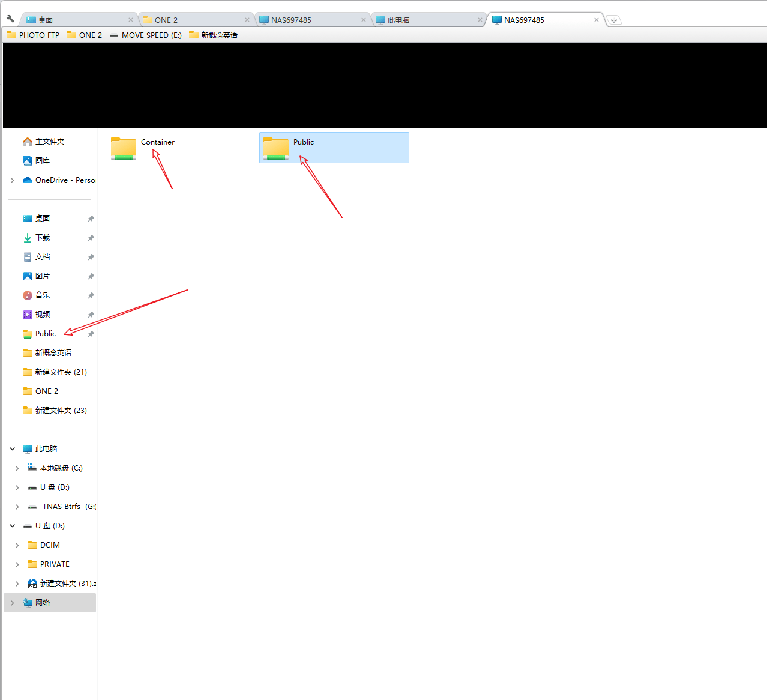Switch to the 此电脑 tab
The height and width of the screenshot is (700, 767).
coord(429,20)
